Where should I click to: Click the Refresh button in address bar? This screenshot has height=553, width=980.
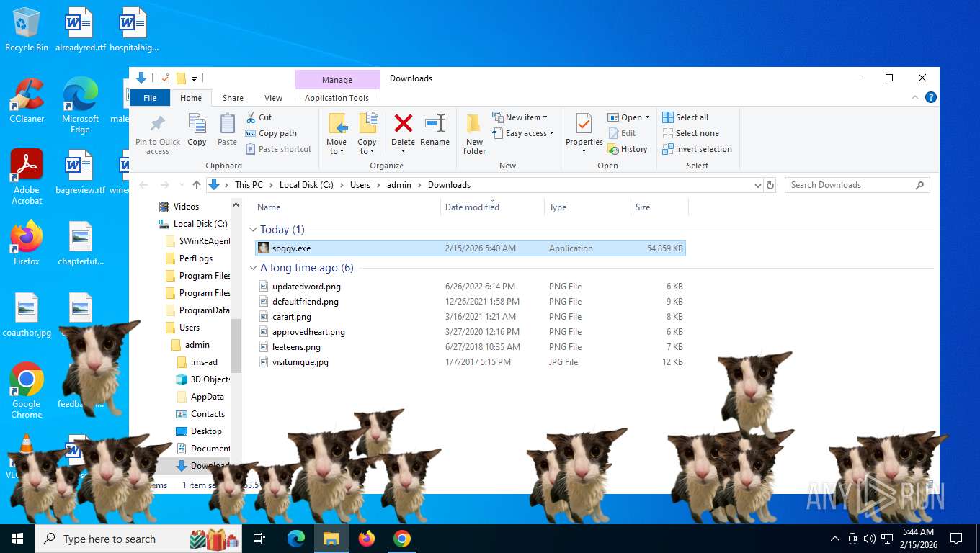point(770,185)
